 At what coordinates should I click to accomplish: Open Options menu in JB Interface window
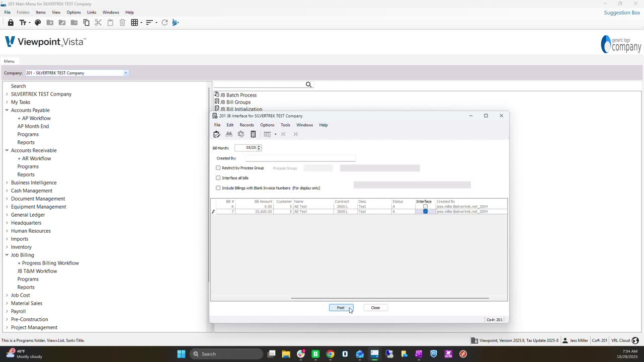tap(267, 125)
